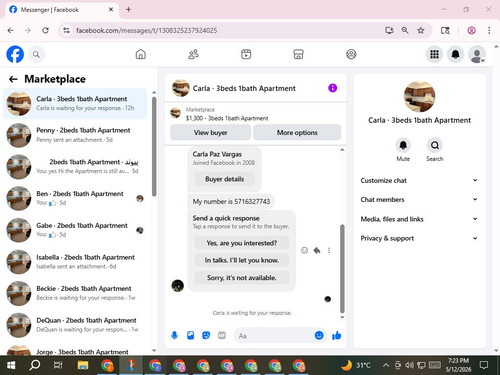Expand Customize chat section
The height and width of the screenshot is (375, 500).
[x=419, y=180]
